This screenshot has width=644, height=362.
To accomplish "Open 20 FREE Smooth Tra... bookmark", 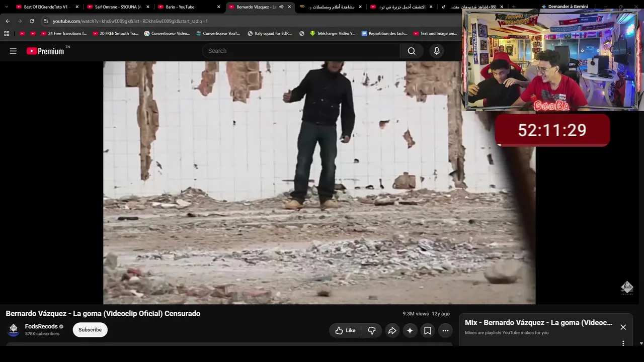I will tap(116, 34).
